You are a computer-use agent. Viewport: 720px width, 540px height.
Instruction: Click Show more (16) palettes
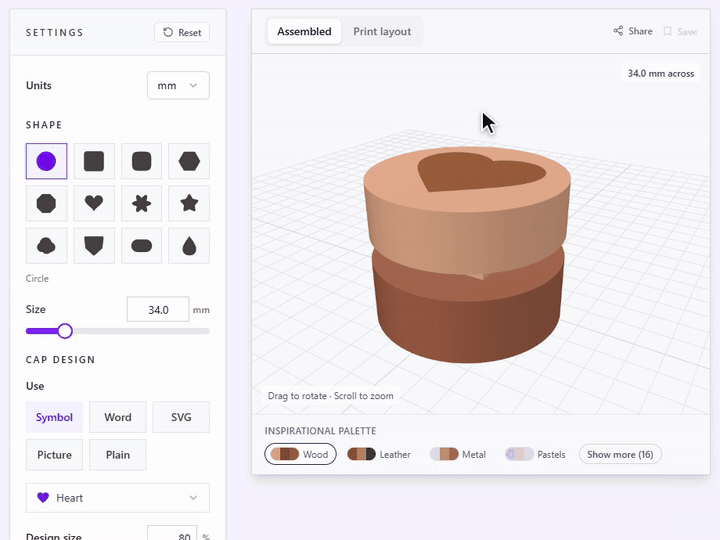click(620, 454)
